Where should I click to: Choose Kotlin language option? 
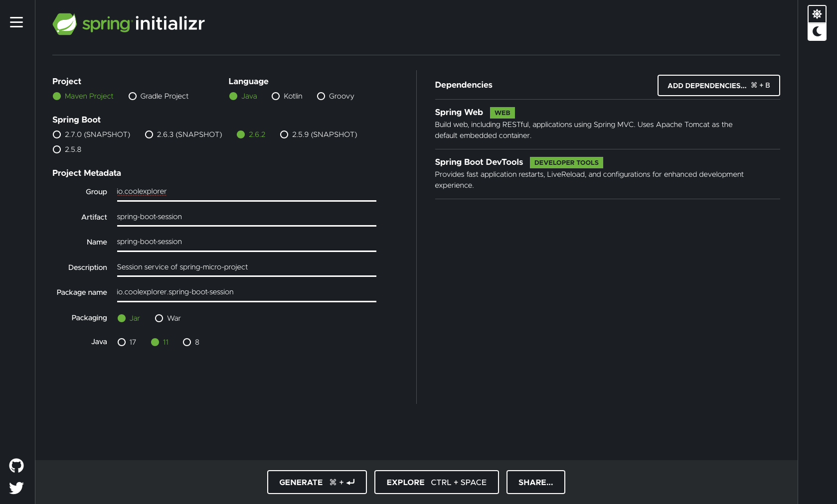287,96
